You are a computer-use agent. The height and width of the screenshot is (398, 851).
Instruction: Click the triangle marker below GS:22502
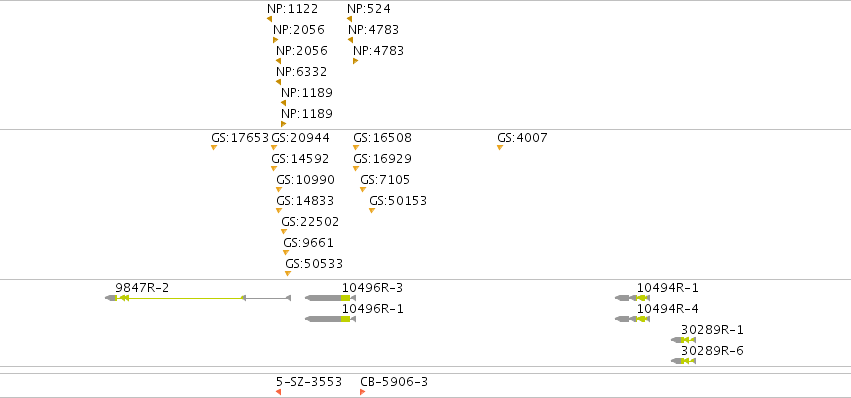coord(284,232)
